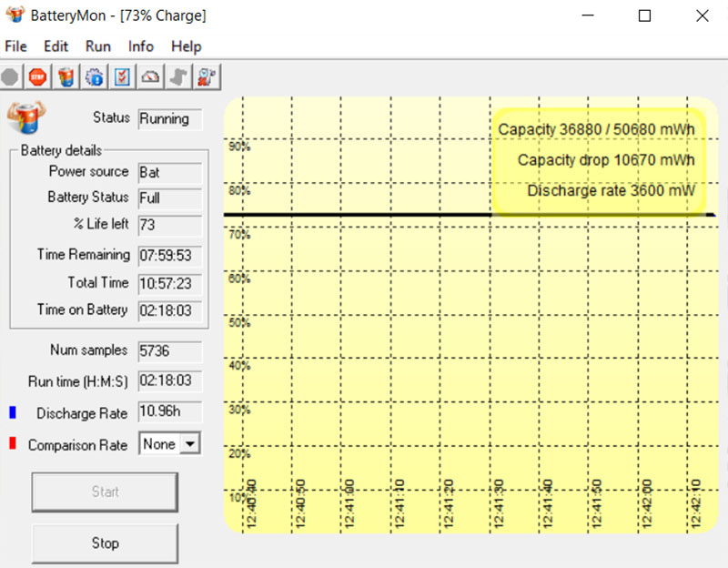Open the red checklist toolbar icon
Image resolution: width=728 pixels, height=568 pixels.
[x=122, y=76]
